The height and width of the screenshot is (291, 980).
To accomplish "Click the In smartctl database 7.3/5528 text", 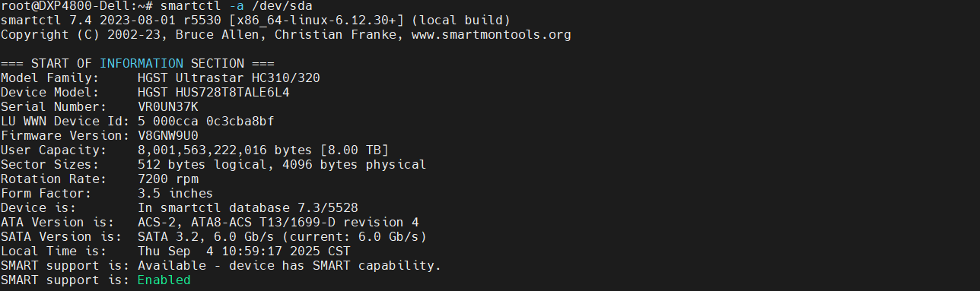I will click(248, 207).
